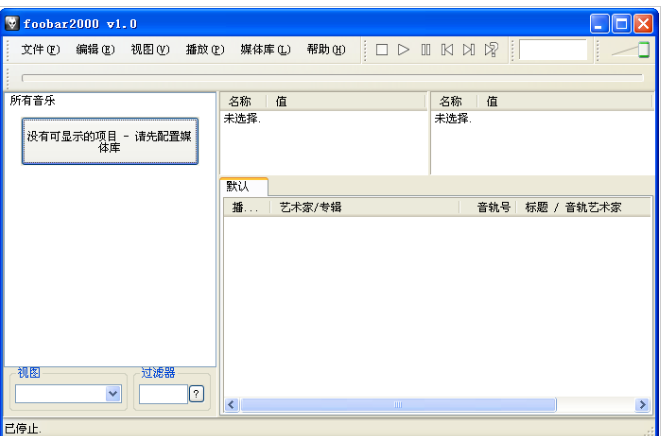Click 未选择. text in left properties panel
The image size is (663, 436).
point(242,119)
